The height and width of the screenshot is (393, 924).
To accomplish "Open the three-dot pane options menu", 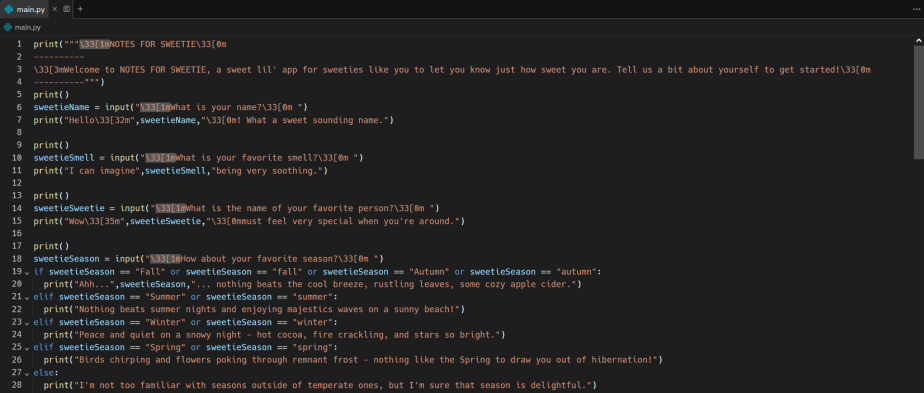I will click(x=915, y=9).
